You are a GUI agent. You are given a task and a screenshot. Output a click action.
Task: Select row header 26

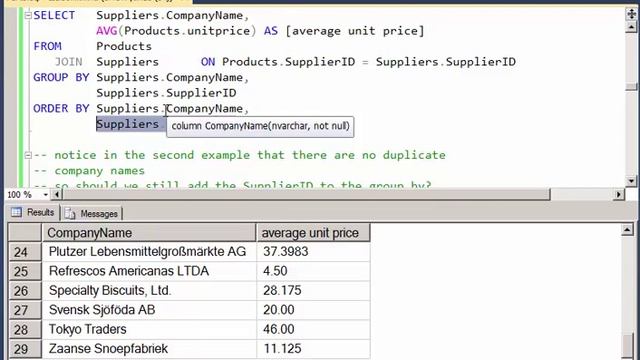click(25, 291)
